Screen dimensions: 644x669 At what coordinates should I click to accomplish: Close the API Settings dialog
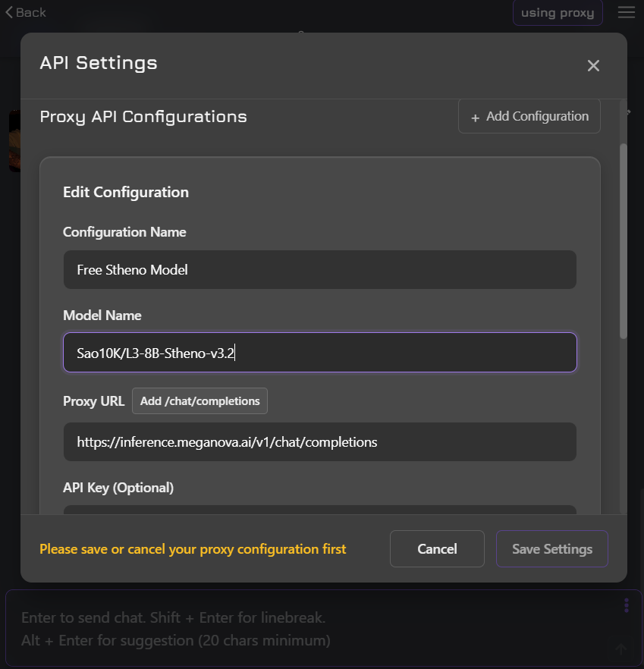pyautogui.click(x=593, y=66)
